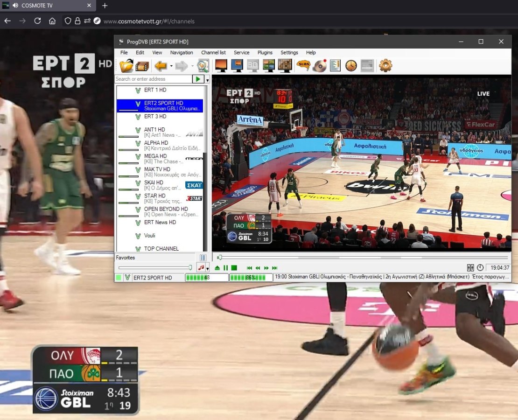
Task: Open the audio track dropdown arrow
Action: tap(207, 268)
